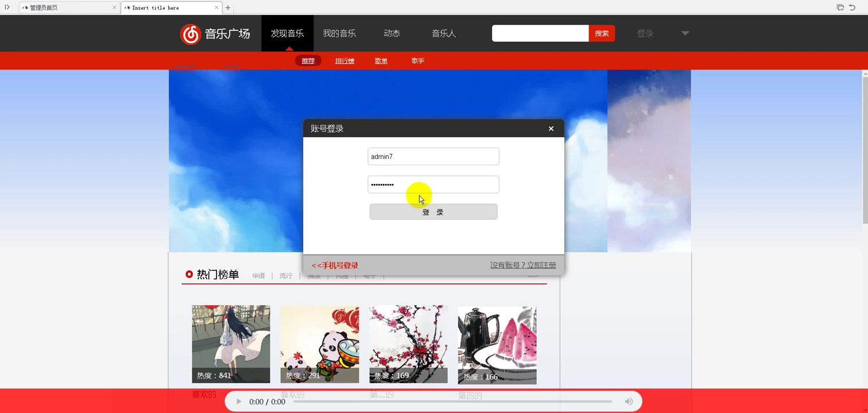This screenshot has width=868, height=413.
Task: Mute the audio player volume icon
Action: click(629, 402)
